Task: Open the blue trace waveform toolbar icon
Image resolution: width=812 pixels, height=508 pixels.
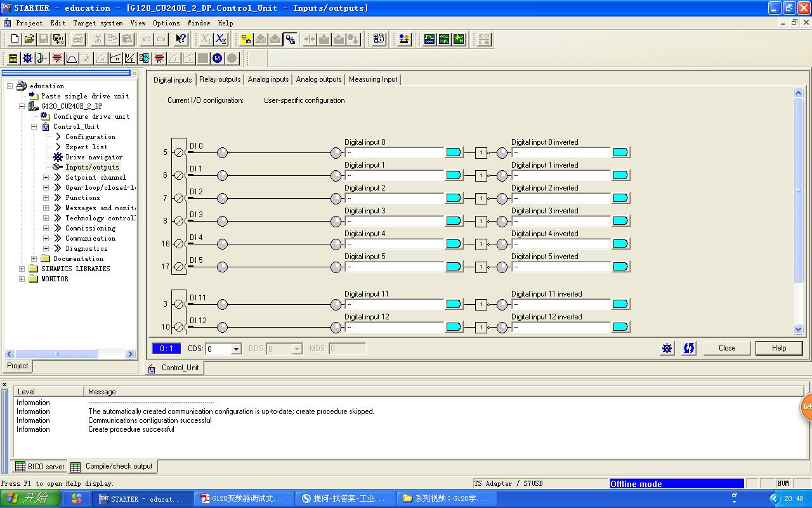Action: 429,39
